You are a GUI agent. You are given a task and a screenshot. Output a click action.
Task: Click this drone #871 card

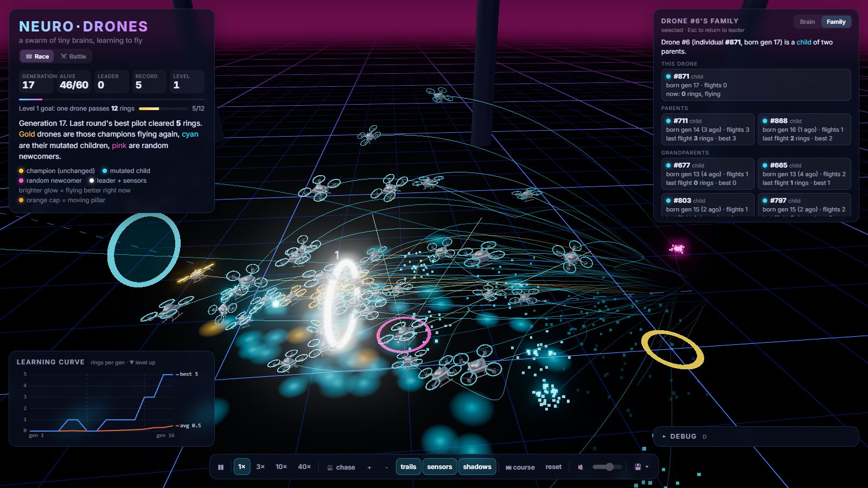coord(756,85)
